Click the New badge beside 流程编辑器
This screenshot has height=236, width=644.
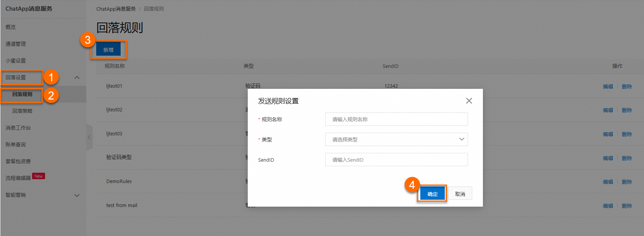point(39,176)
